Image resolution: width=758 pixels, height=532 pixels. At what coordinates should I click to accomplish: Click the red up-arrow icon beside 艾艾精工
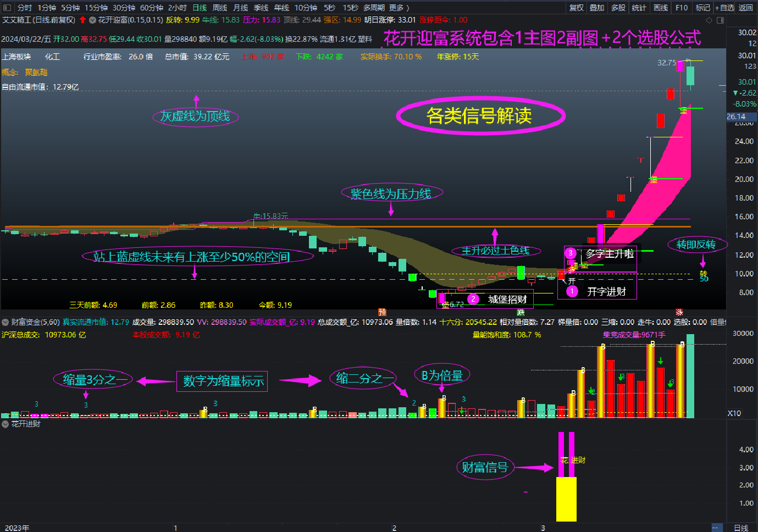coord(82,20)
